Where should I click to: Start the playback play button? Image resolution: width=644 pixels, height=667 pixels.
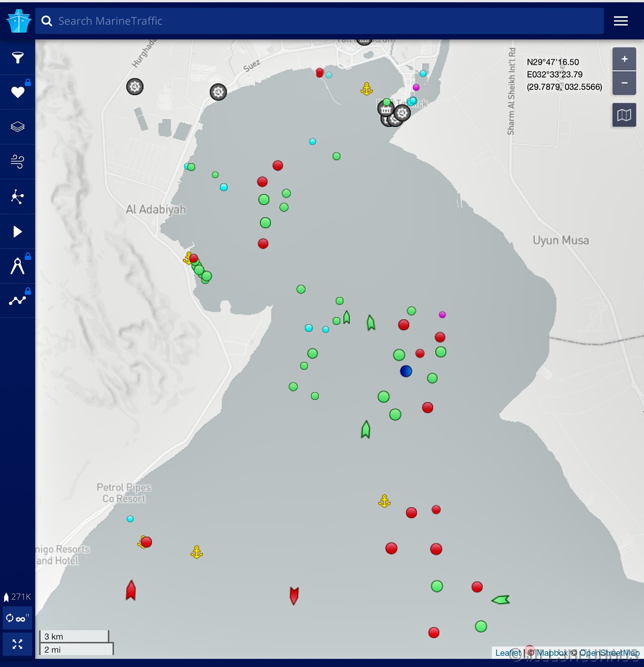coord(17,231)
